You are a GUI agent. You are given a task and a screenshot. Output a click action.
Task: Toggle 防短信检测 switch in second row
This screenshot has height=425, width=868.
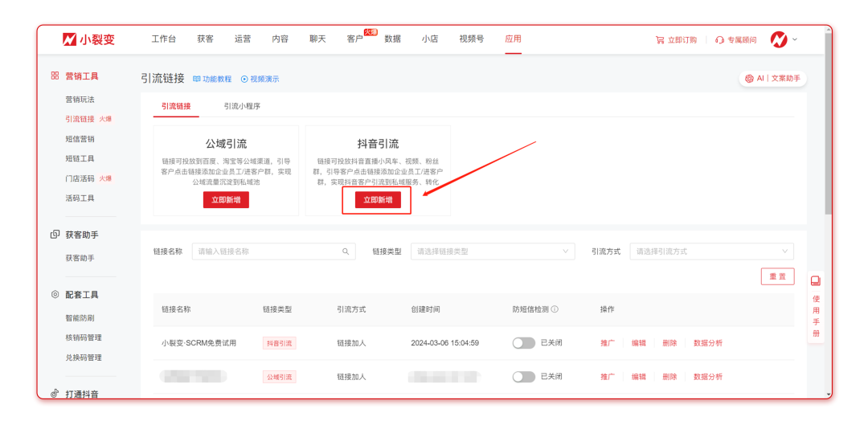[523, 377]
